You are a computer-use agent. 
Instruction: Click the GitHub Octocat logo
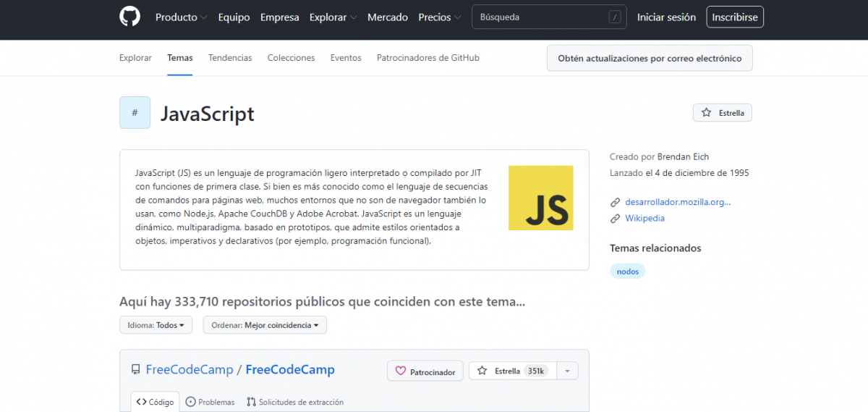click(x=129, y=17)
